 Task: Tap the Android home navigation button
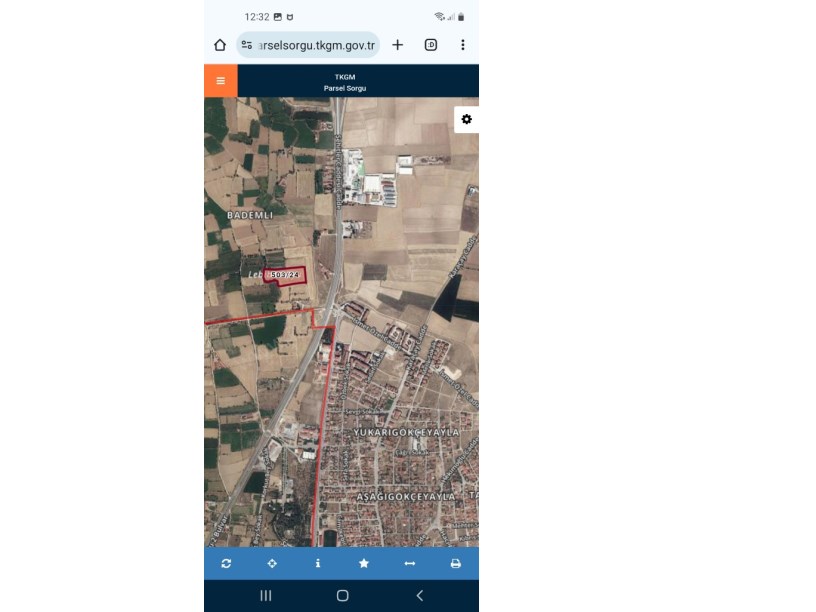(x=342, y=596)
